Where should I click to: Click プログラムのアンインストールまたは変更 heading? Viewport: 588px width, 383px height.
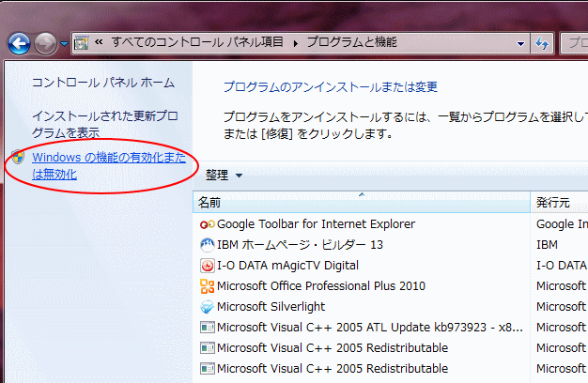(x=331, y=87)
